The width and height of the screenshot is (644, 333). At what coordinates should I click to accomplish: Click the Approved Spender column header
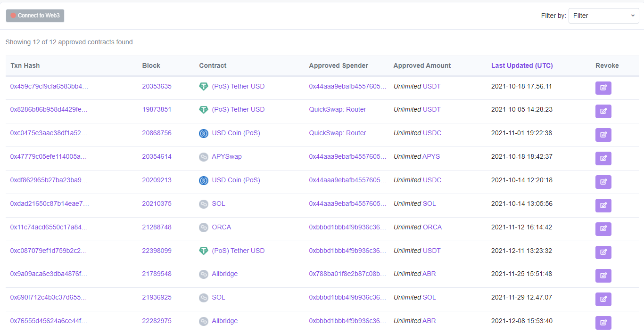pos(339,65)
